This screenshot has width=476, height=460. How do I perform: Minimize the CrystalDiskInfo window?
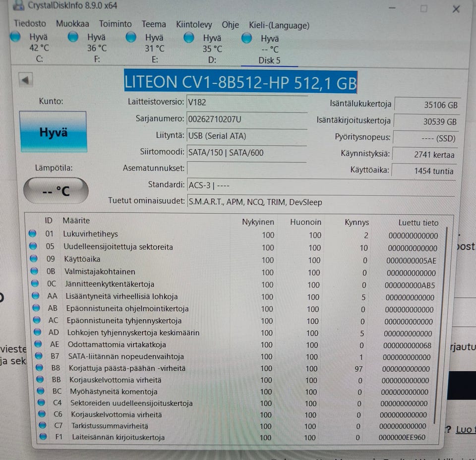(x=392, y=8)
